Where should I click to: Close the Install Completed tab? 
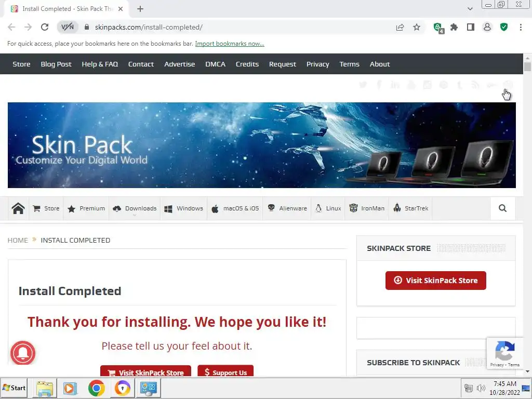click(x=121, y=9)
